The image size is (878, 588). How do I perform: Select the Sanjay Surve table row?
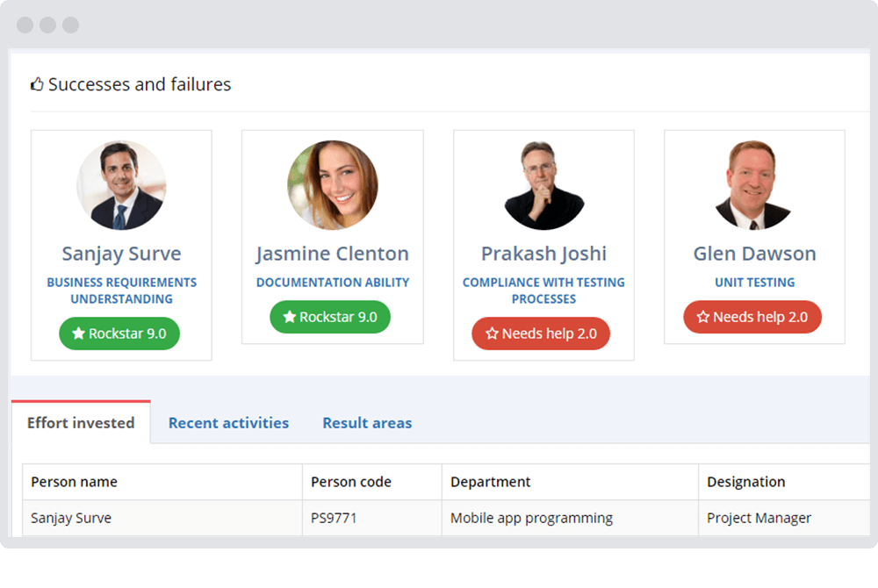[x=446, y=518]
